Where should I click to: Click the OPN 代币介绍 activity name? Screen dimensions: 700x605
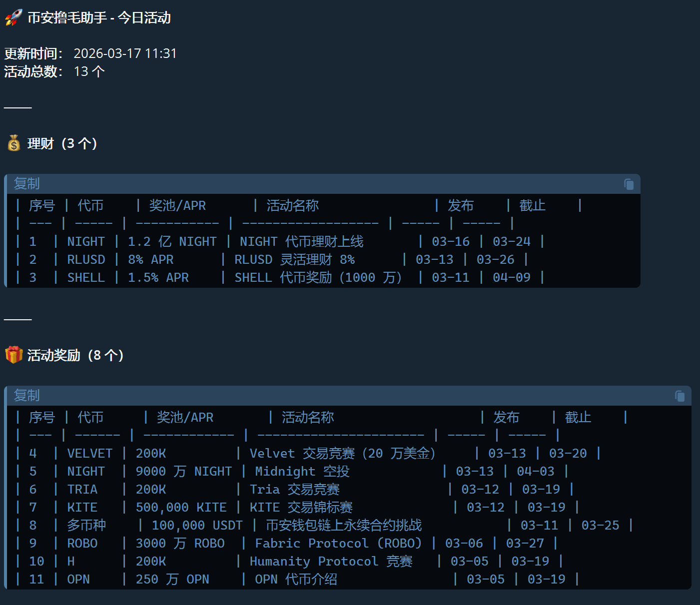[296, 580]
